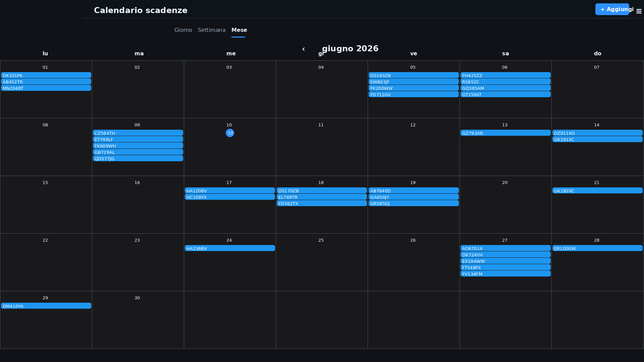The image size is (644, 362).
Task: Open deadline DZ011KG
Action: [597, 133]
